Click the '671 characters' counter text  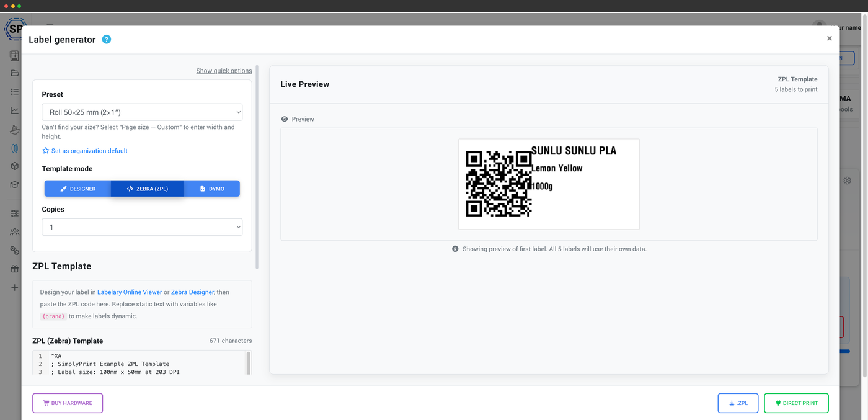click(x=231, y=341)
